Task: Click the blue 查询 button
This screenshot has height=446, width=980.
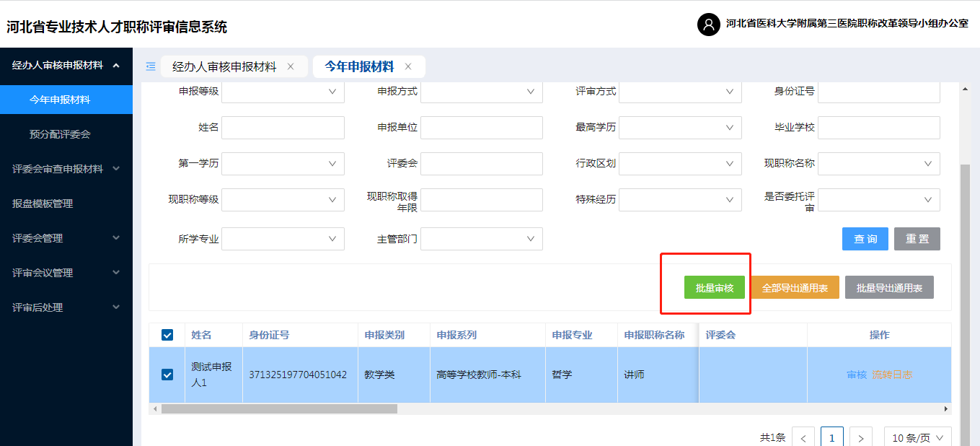Action: [x=865, y=239]
